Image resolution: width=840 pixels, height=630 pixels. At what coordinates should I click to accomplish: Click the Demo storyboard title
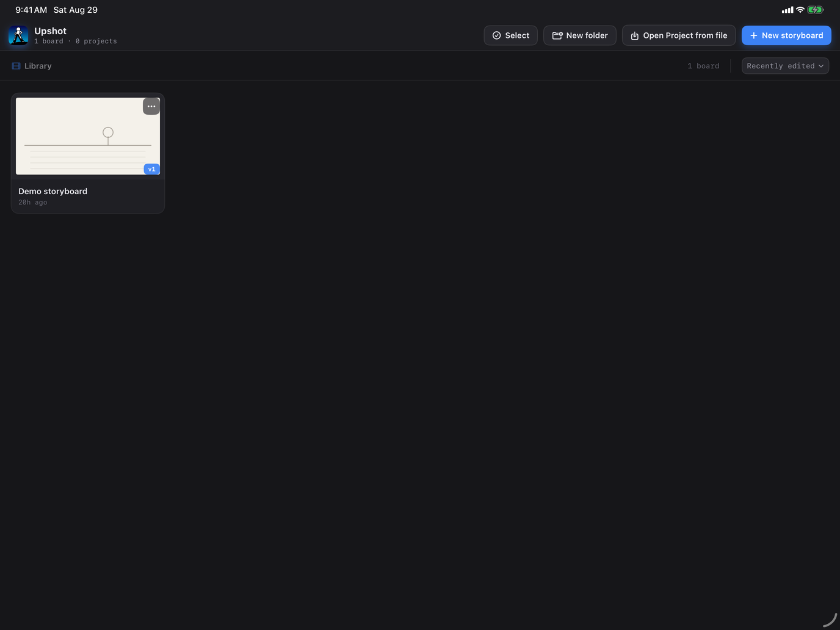coord(52,191)
